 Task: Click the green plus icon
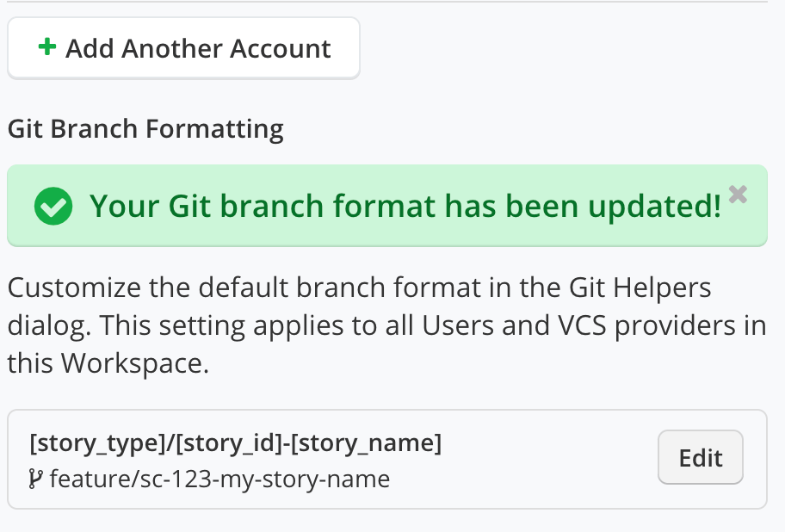(47, 48)
